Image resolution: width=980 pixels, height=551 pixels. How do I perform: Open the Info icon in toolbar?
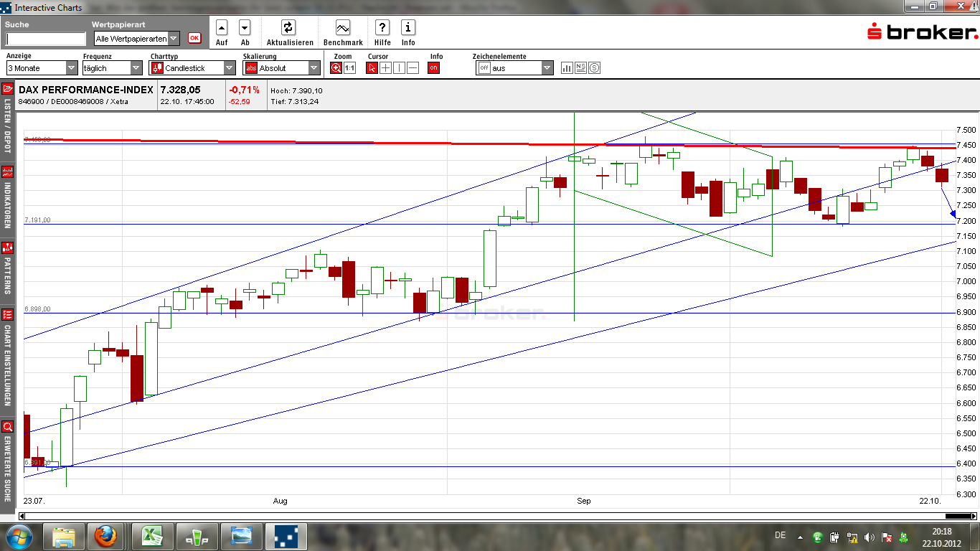tap(408, 28)
